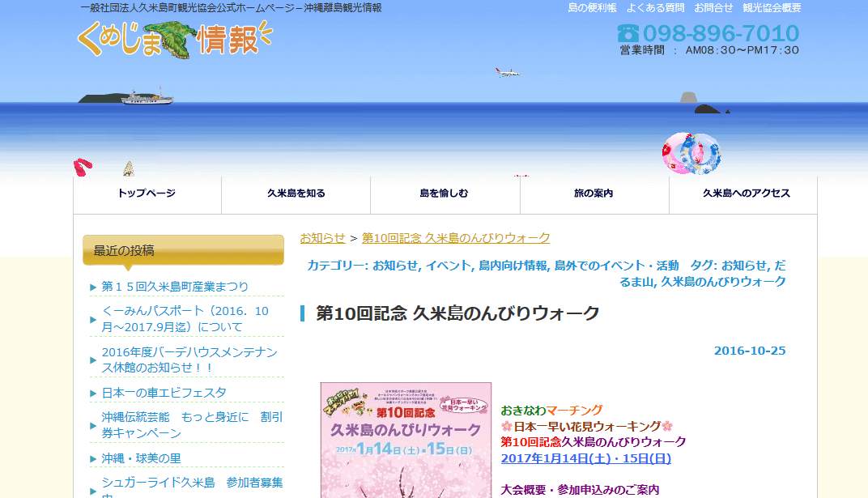Open the 旅の案内 menu
This screenshot has height=498, width=868.
click(x=594, y=194)
